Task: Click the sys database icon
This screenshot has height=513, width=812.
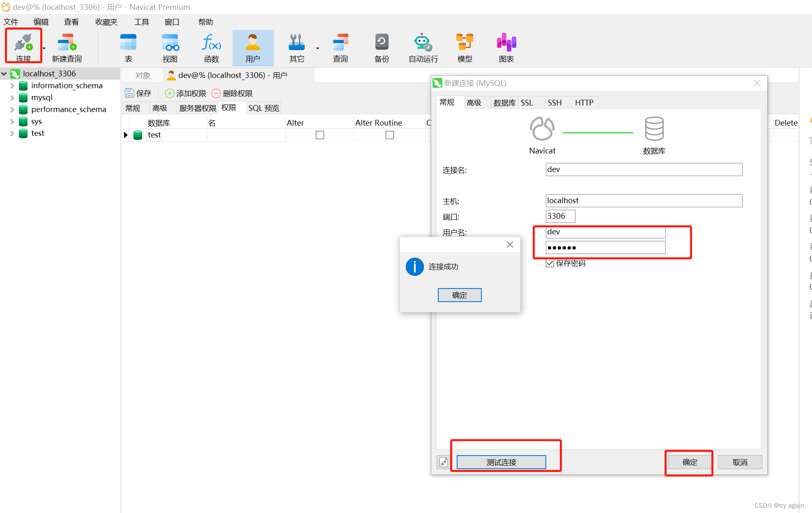Action: tap(23, 121)
